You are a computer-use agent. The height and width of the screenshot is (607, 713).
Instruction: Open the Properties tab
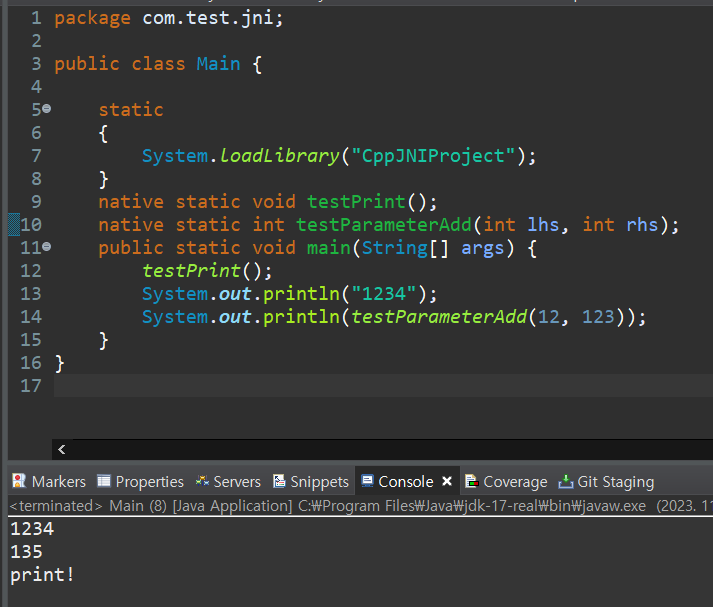point(141,482)
